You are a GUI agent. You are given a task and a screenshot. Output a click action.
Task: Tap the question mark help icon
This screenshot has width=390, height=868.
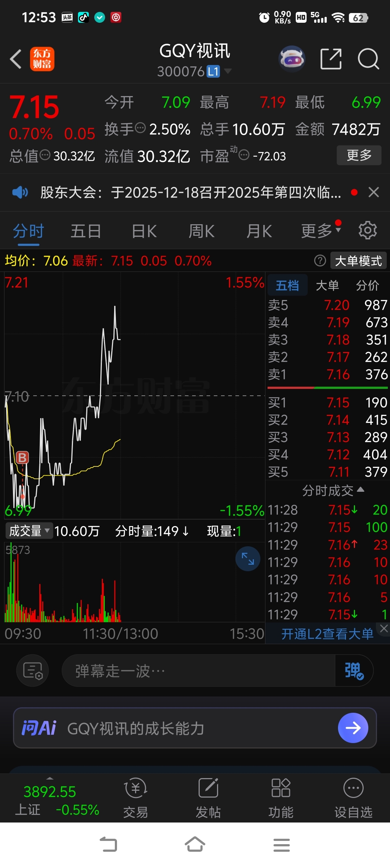coord(320,260)
